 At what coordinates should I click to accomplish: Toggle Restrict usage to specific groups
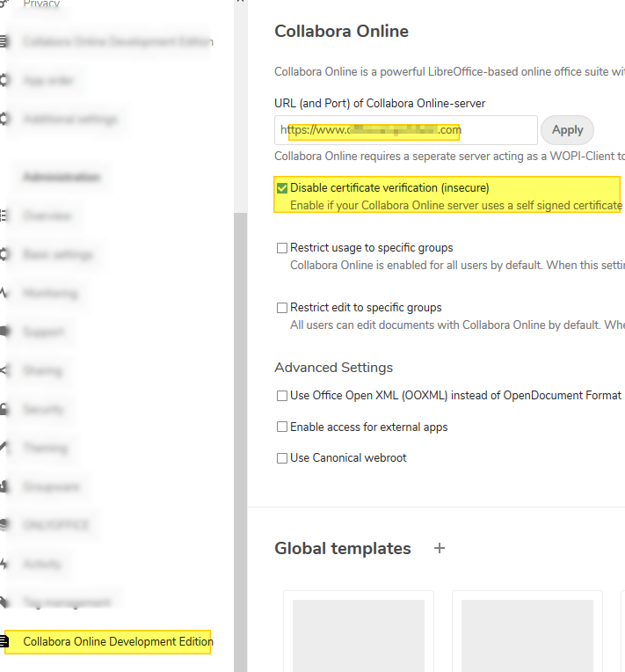[282, 248]
